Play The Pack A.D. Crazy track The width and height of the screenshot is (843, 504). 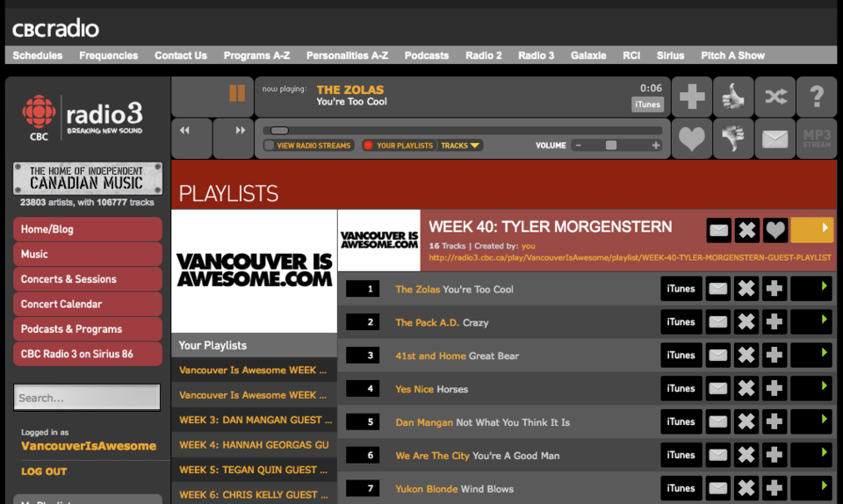click(x=811, y=322)
